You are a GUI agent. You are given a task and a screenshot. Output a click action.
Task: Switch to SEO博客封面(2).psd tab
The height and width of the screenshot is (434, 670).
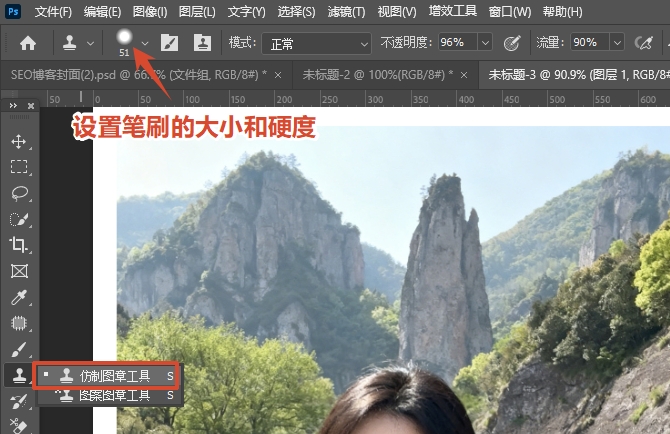139,75
